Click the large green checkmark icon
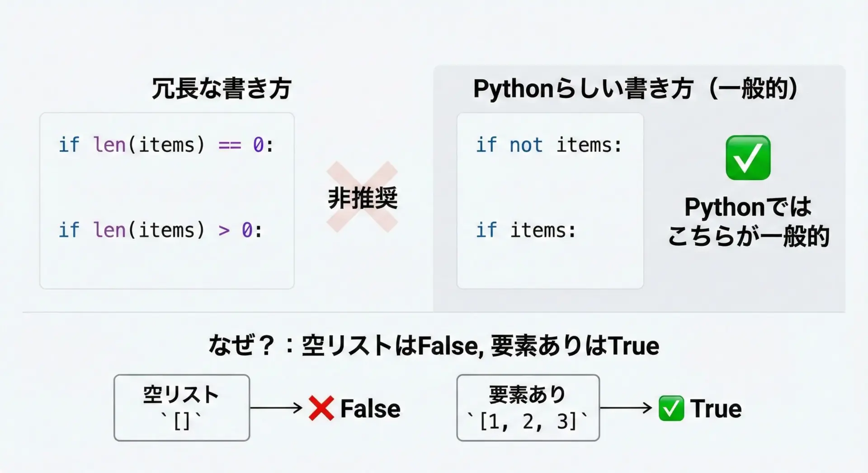 pos(748,158)
